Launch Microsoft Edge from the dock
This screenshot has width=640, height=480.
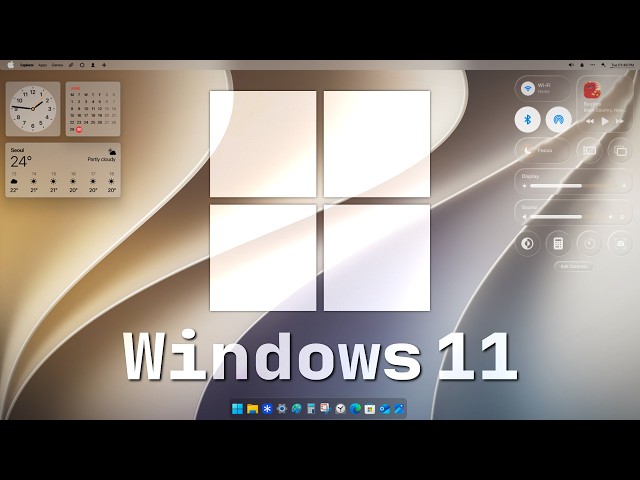point(355,409)
